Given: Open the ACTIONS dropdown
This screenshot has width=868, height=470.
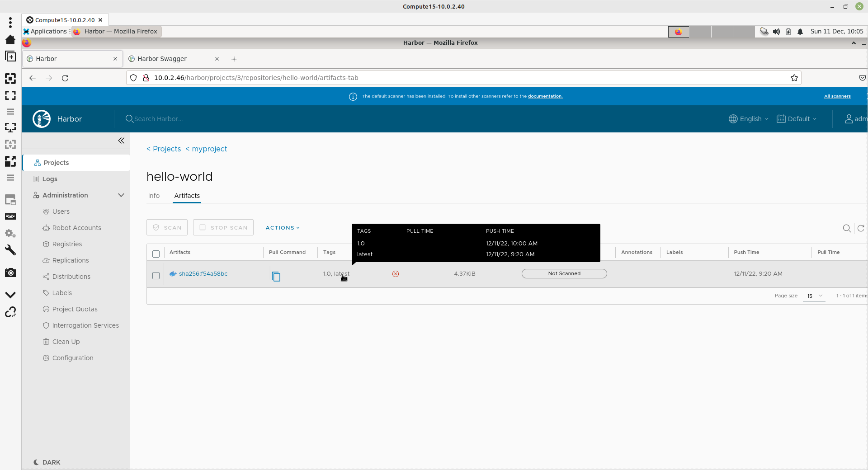Looking at the screenshot, I should [x=283, y=228].
